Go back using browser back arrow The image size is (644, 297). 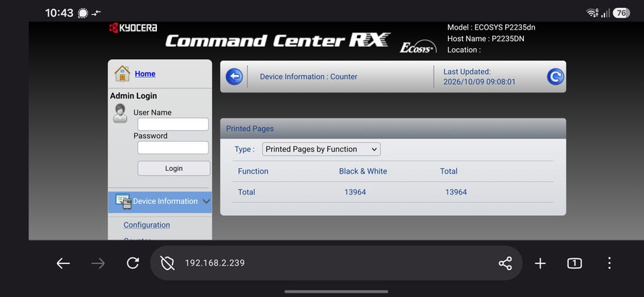[x=63, y=263]
